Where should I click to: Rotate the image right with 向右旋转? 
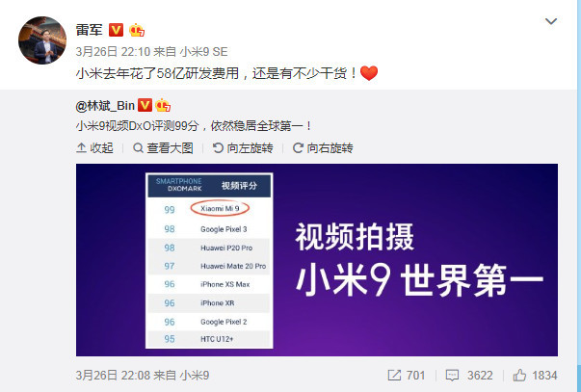point(323,148)
